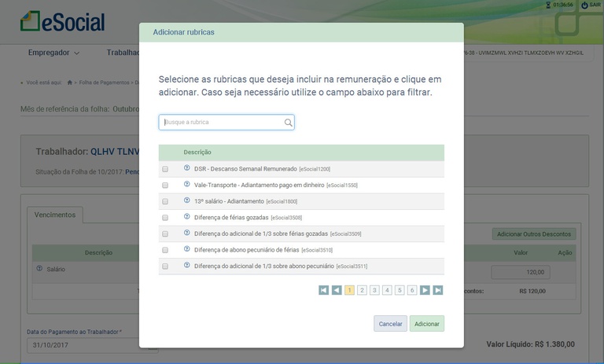Image resolution: width=604 pixels, height=364 pixels.
Task: Click the home icon in breadcrumb
Action: pos(70,83)
